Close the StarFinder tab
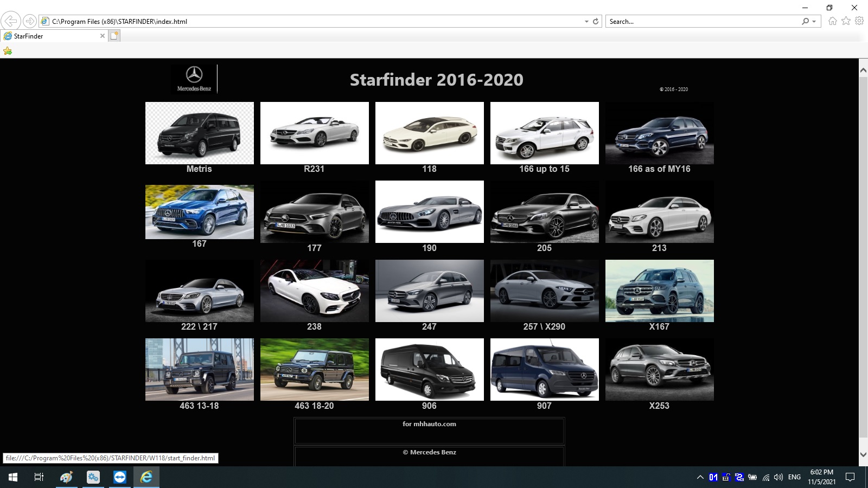 [x=103, y=36]
